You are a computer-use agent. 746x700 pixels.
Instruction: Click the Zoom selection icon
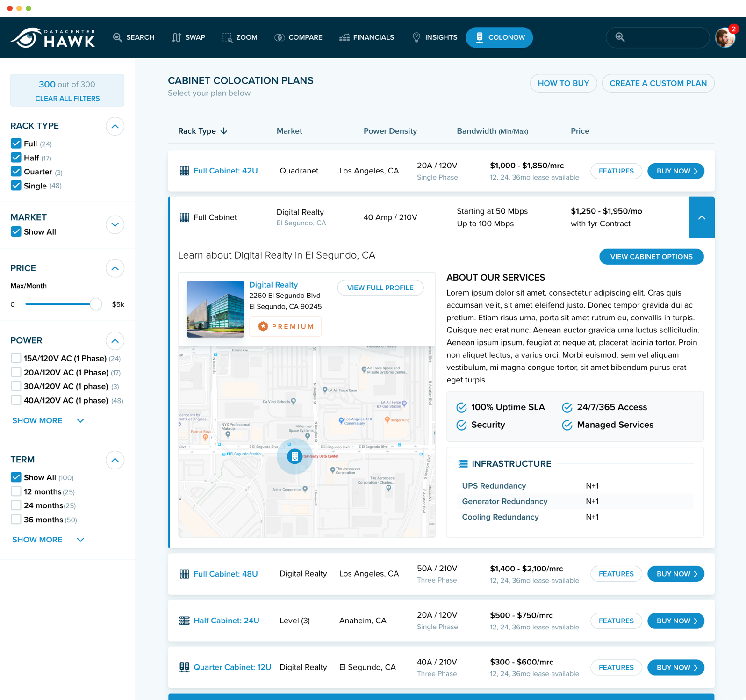tap(227, 37)
